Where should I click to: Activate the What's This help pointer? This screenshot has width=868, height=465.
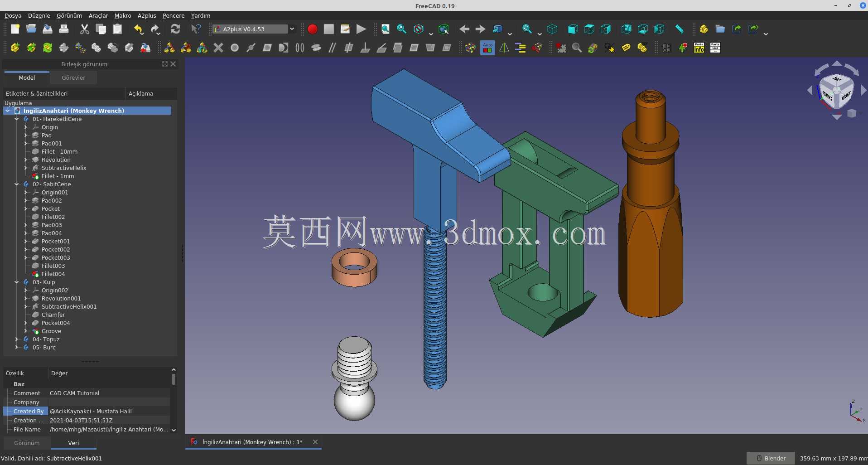point(196,29)
